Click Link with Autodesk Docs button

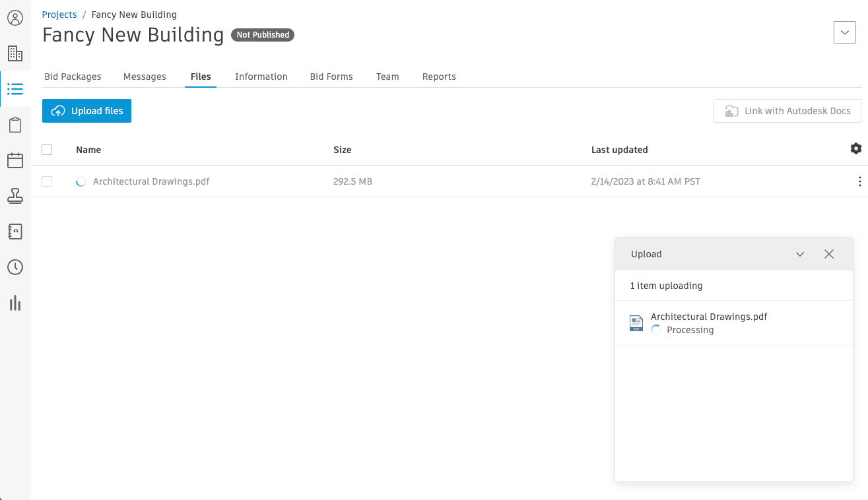tap(787, 111)
